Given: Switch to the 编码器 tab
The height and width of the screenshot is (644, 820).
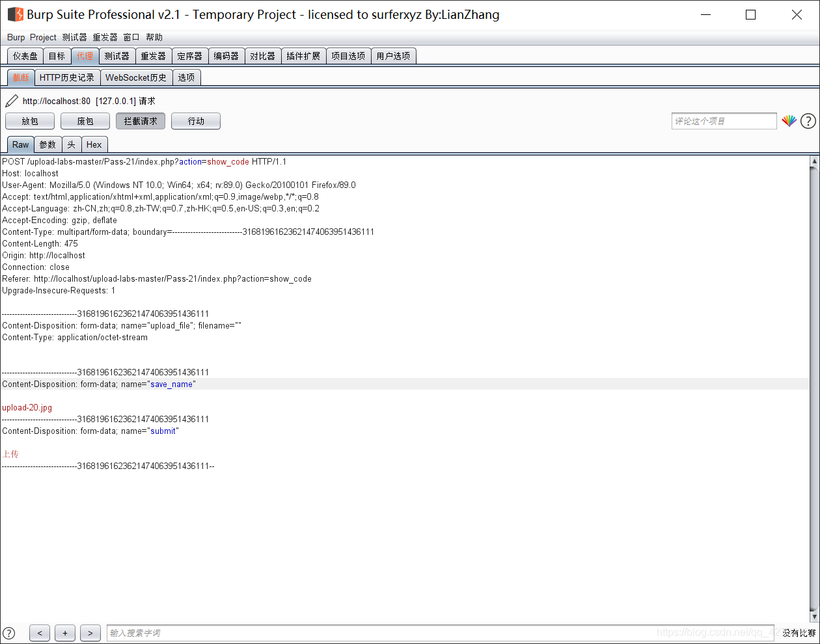Looking at the screenshot, I should click(x=226, y=56).
